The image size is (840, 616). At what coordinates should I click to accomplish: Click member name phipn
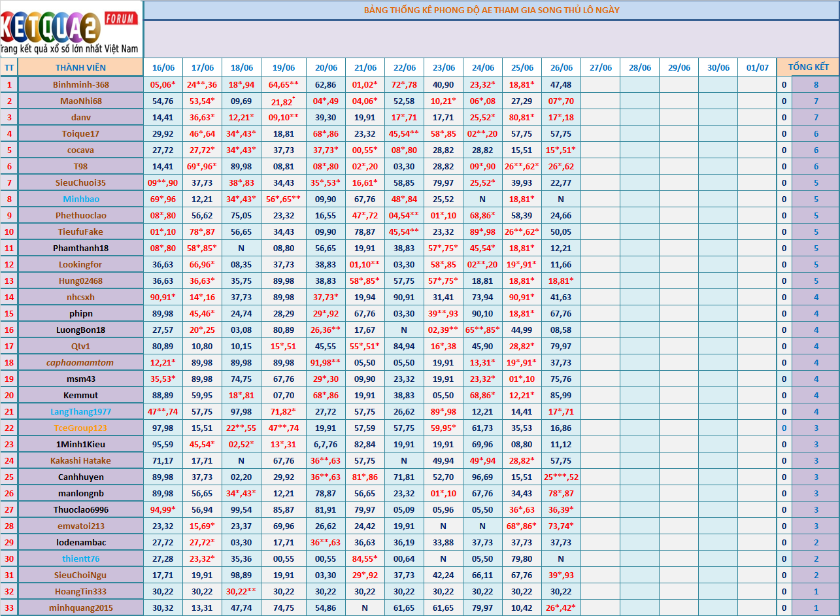pos(80,313)
